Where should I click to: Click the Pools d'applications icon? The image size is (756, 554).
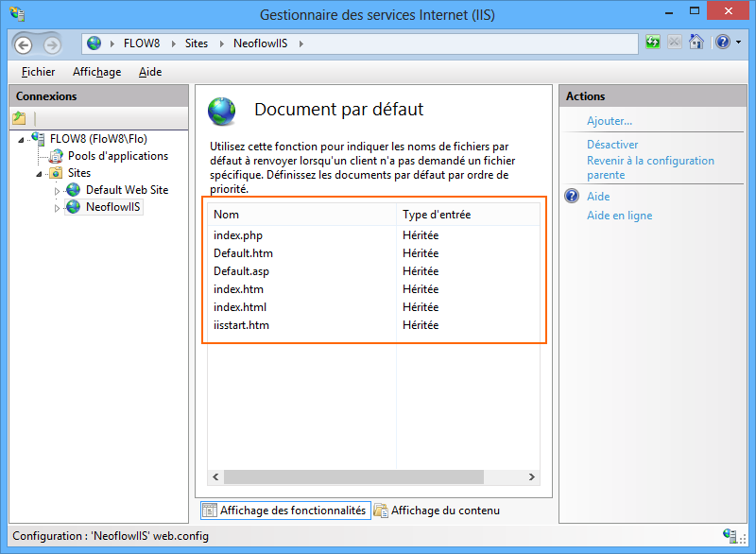pos(57,156)
